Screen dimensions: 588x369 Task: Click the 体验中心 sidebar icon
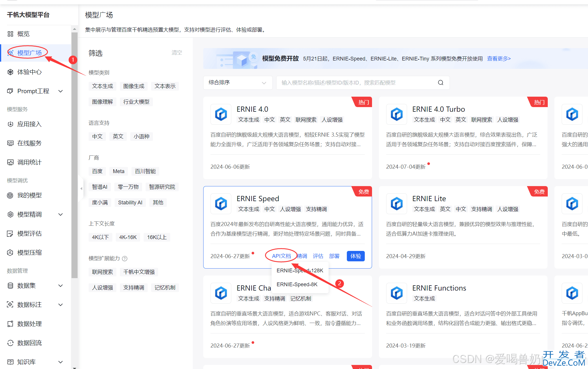click(x=10, y=72)
